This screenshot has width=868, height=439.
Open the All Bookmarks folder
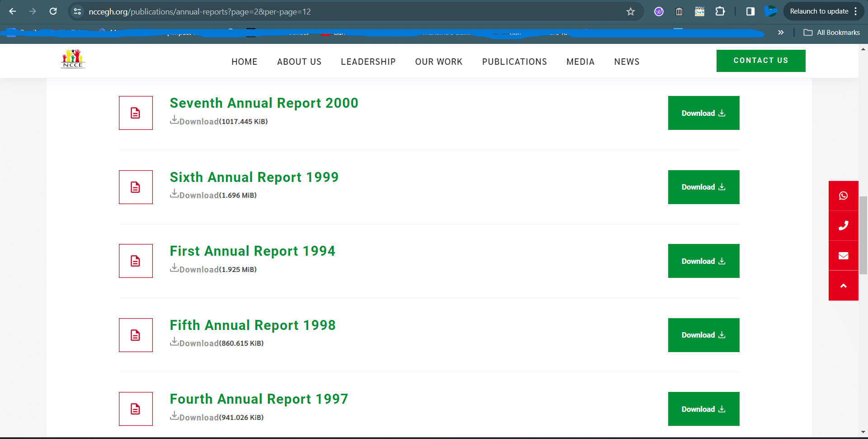pyautogui.click(x=832, y=33)
